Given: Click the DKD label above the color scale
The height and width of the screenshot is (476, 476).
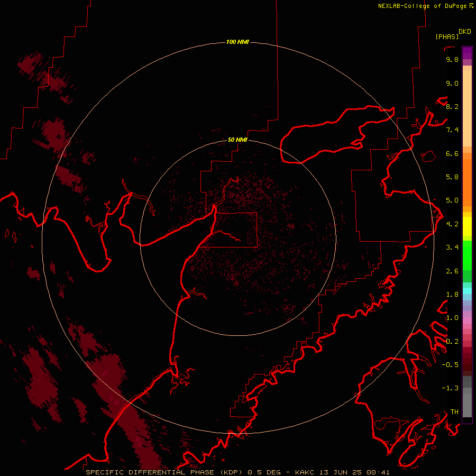Looking at the screenshot, I should [465, 32].
